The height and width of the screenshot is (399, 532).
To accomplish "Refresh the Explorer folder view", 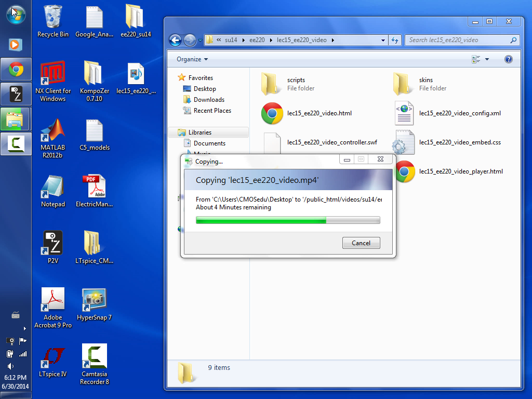I will (x=395, y=40).
